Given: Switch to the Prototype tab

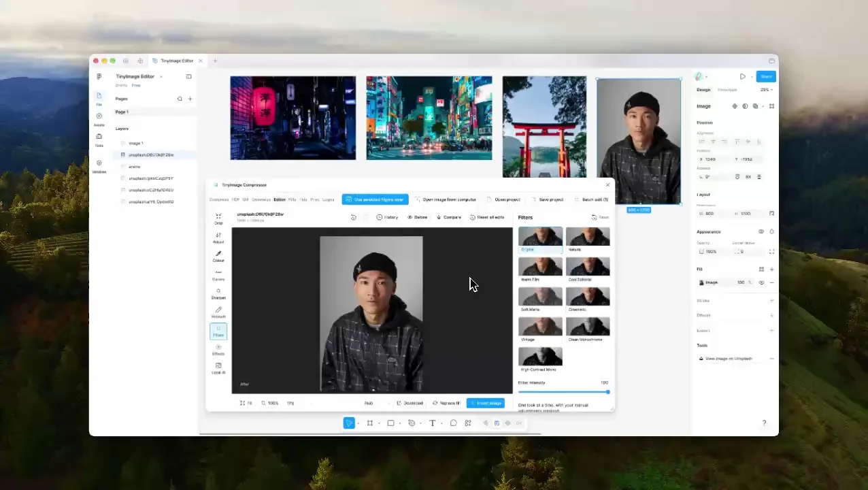Looking at the screenshot, I should click(x=727, y=90).
